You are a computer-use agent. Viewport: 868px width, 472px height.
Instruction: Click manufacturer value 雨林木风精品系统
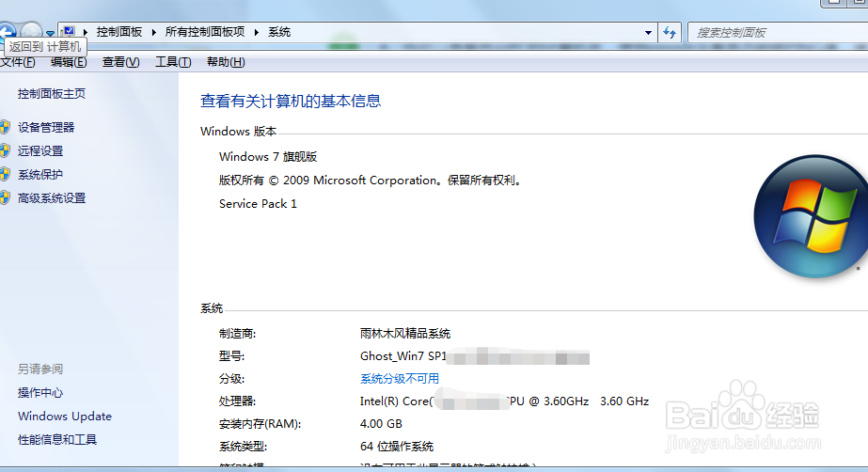coord(405,334)
